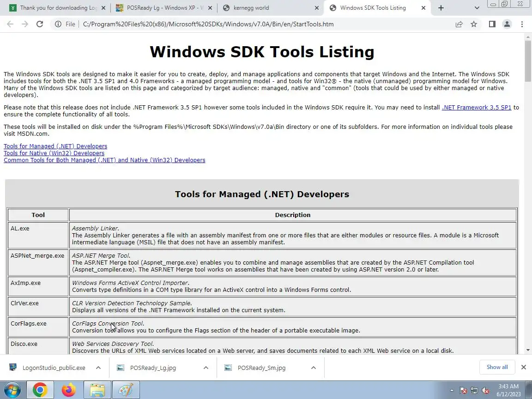Open the .NET Framework 3.5 SP1 link

[x=477, y=107]
